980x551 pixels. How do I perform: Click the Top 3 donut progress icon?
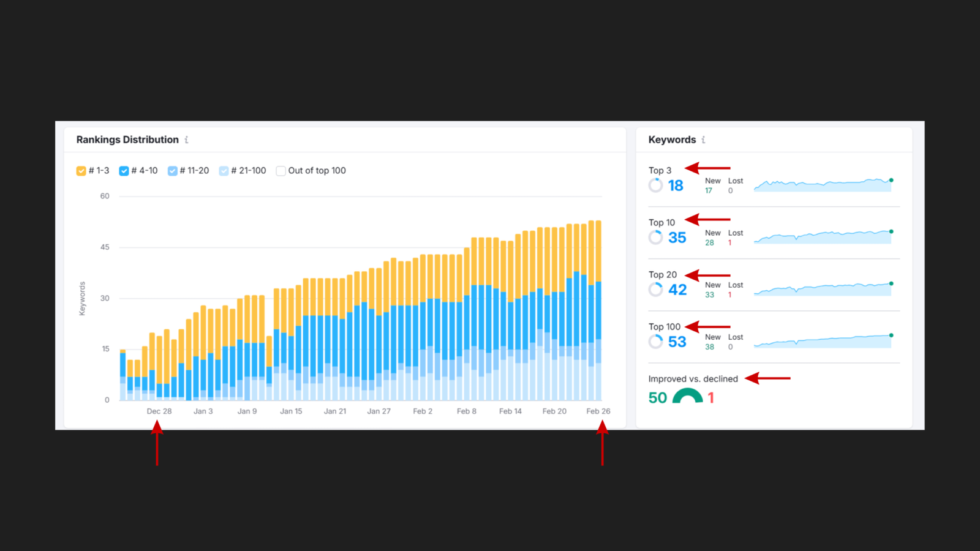(655, 185)
